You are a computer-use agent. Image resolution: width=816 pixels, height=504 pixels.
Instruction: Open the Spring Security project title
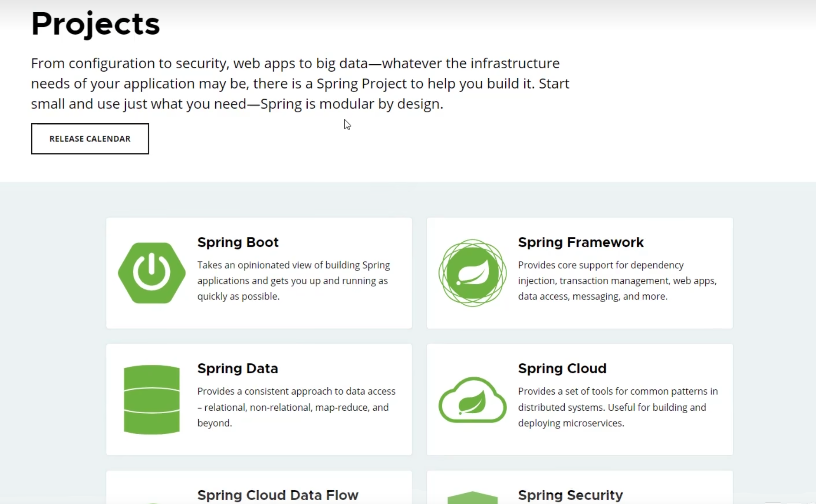(570, 495)
